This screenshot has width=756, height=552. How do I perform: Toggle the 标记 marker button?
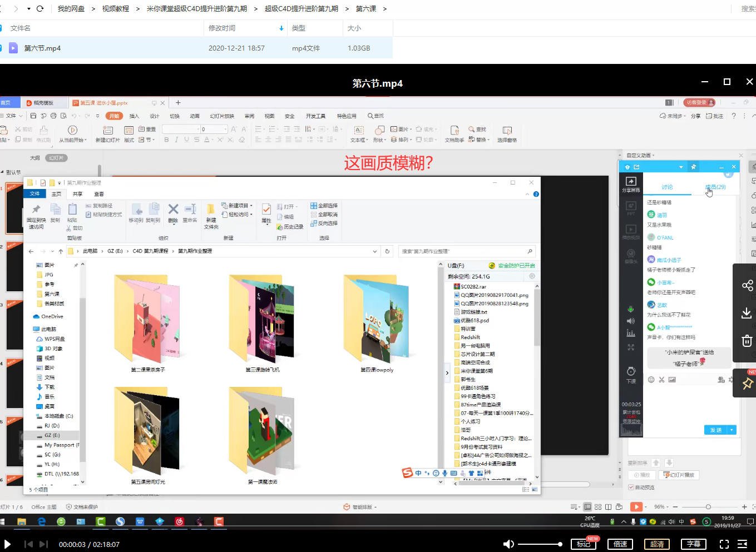click(x=583, y=544)
